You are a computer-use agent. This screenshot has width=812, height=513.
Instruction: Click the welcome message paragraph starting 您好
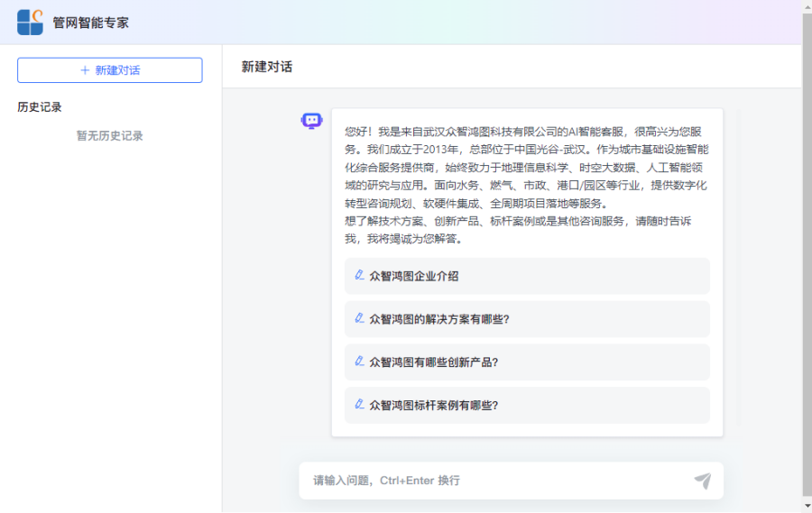[x=527, y=167]
